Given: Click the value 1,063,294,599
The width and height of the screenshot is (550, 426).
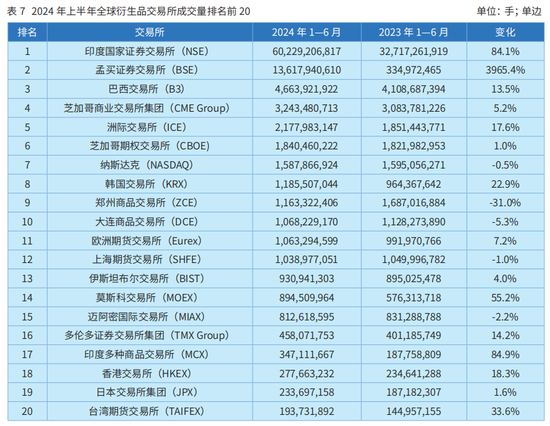Looking at the screenshot, I should click(x=307, y=241).
